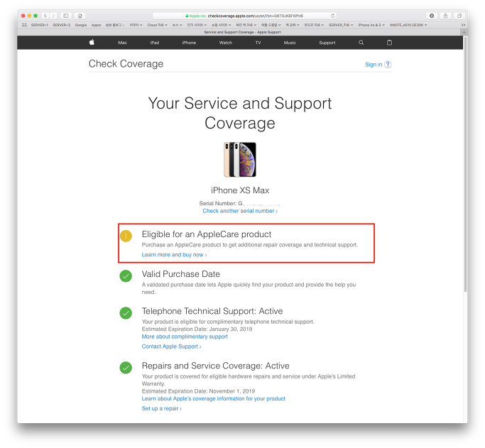Go to Apple home via the Apple logo

92,43
